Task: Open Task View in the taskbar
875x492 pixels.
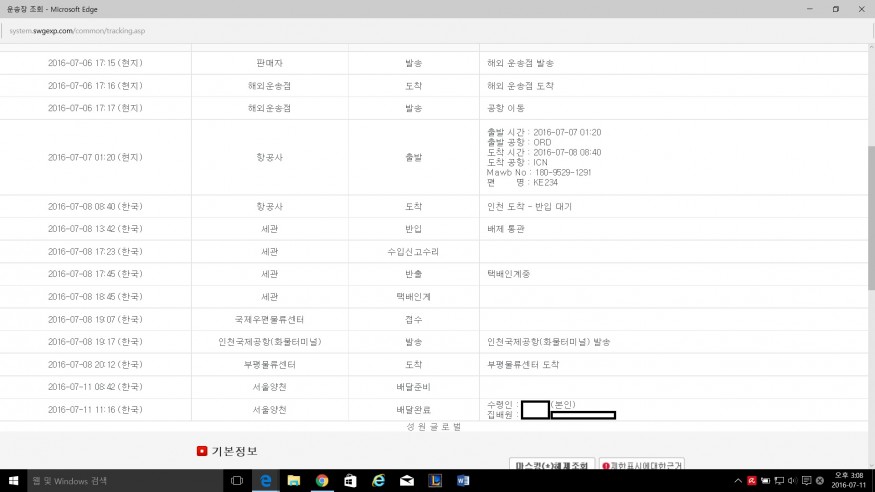Action: 237,480
